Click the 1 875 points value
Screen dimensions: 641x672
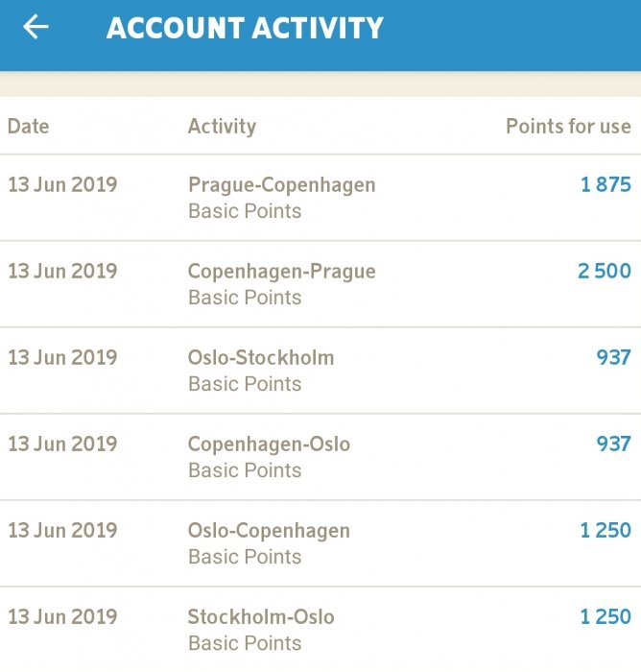click(605, 184)
